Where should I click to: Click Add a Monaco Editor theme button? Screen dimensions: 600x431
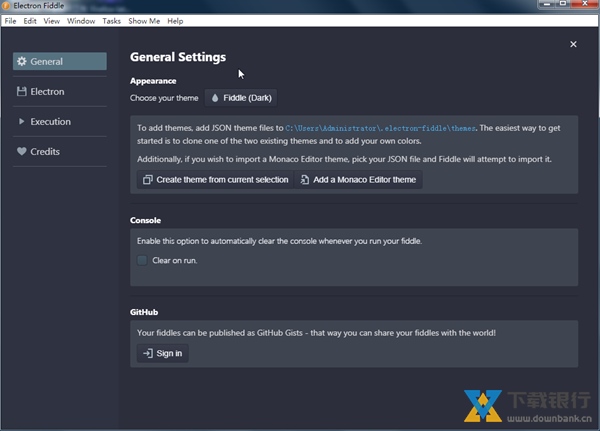click(358, 180)
